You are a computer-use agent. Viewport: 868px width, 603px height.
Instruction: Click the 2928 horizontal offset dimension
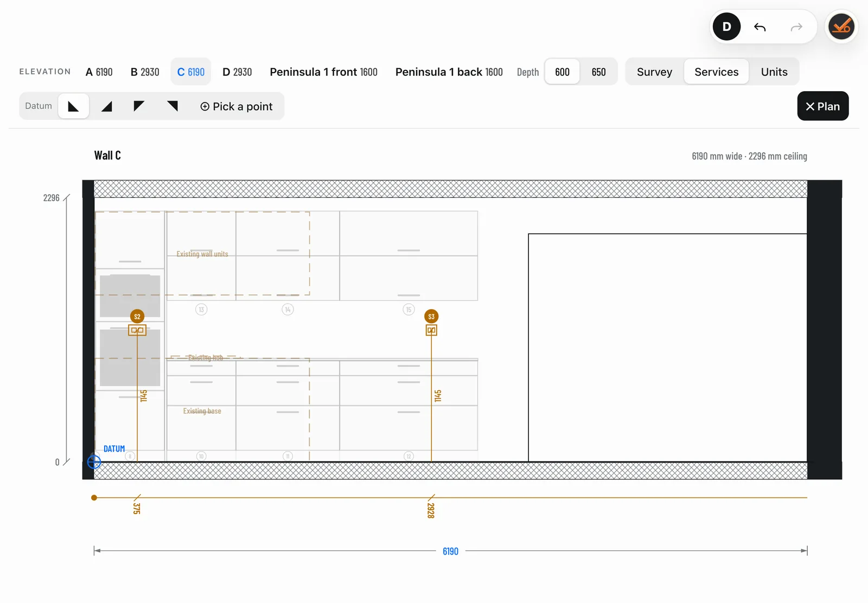pos(431,510)
